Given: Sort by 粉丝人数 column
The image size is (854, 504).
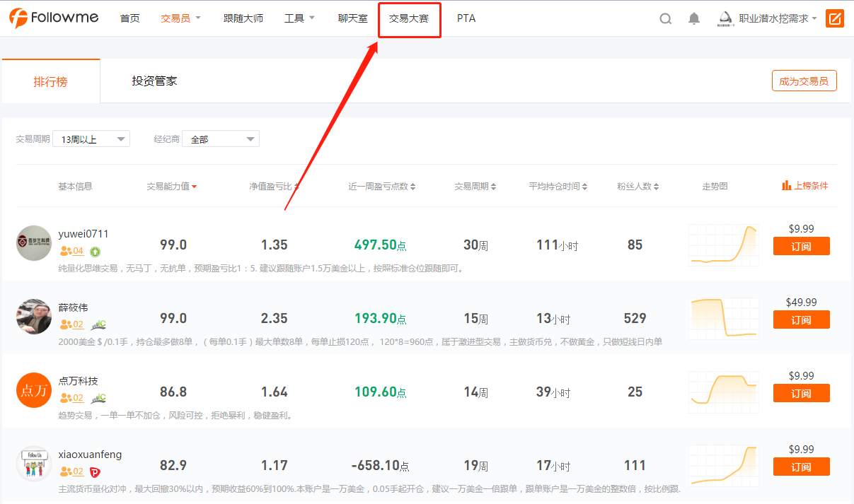Looking at the screenshot, I should pos(638,187).
